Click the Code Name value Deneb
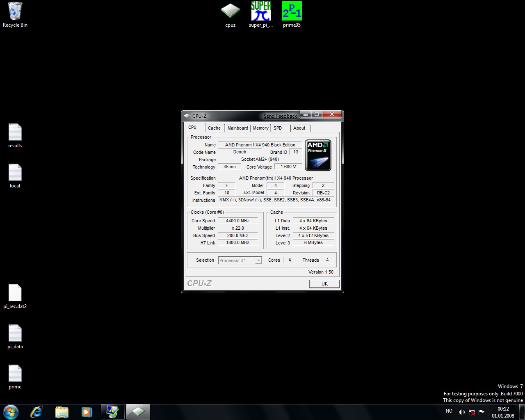The image size is (525, 420). pos(240,152)
